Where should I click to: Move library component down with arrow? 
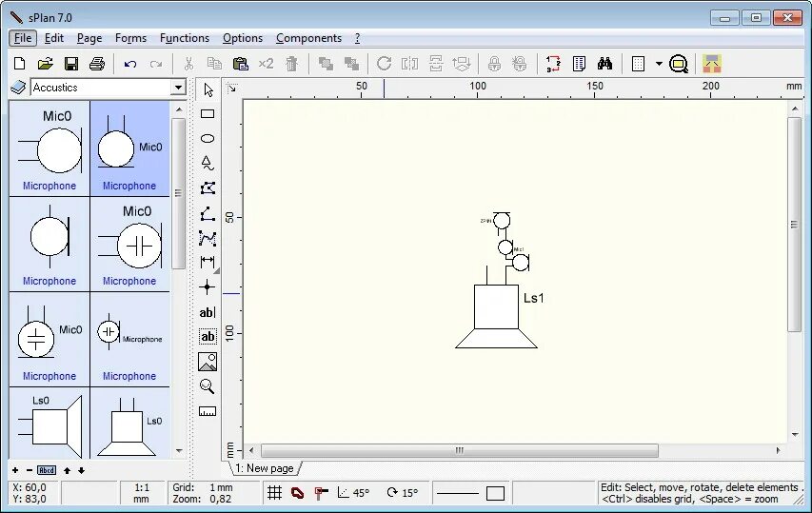click(81, 470)
